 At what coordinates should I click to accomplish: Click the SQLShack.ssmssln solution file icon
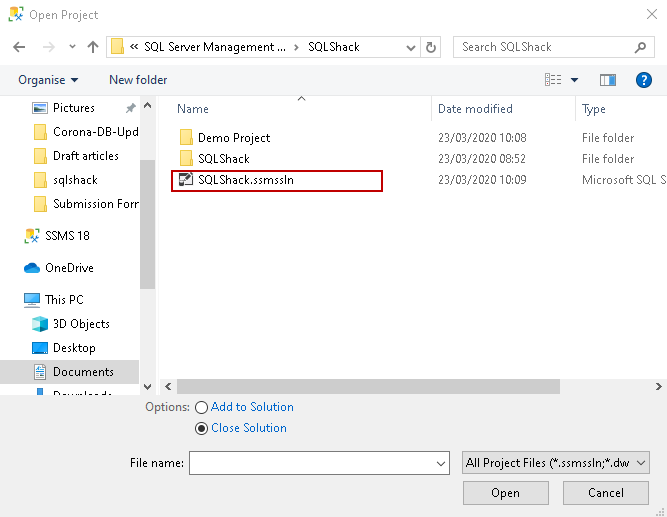[x=185, y=180]
